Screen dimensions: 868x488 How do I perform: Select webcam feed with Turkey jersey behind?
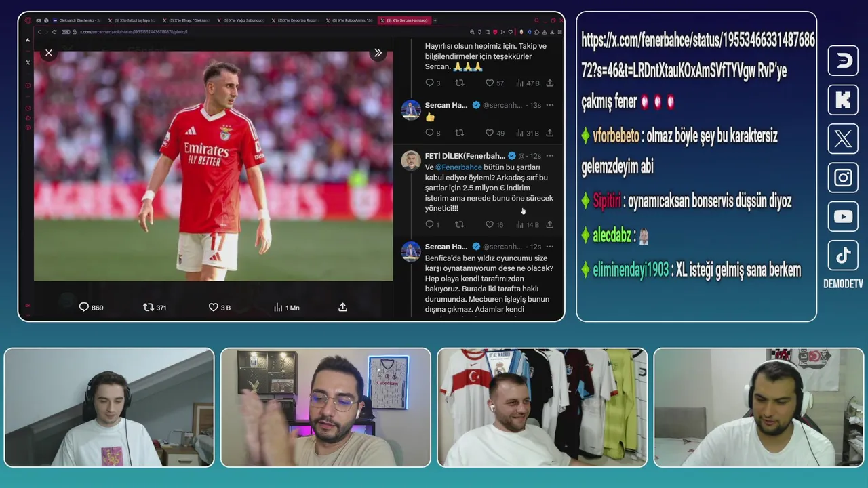click(542, 407)
